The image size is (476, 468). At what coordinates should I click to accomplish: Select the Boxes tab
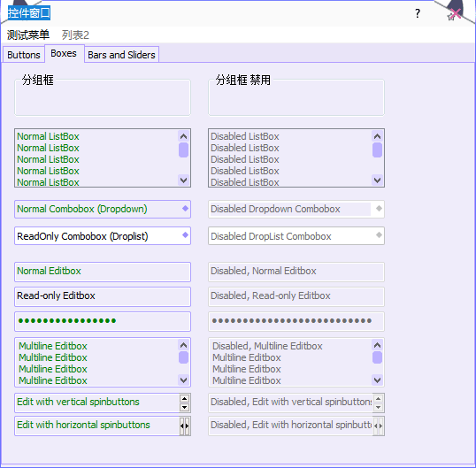(64, 53)
